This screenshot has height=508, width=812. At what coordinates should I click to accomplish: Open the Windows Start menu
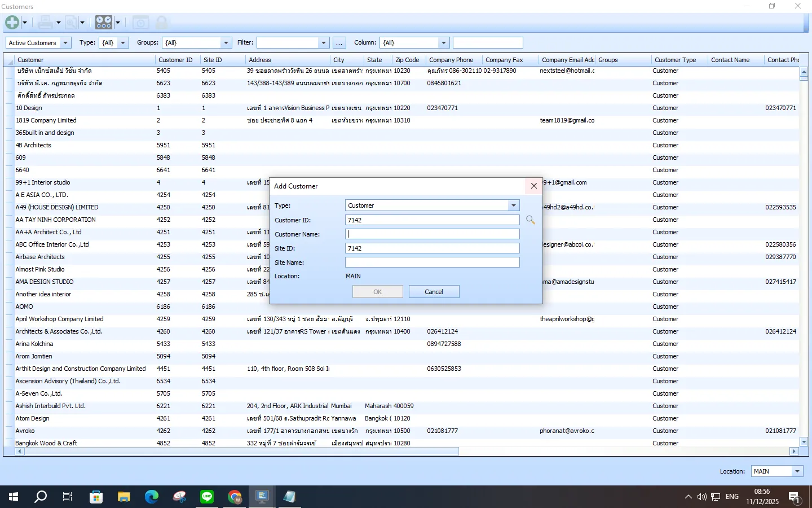(14, 497)
